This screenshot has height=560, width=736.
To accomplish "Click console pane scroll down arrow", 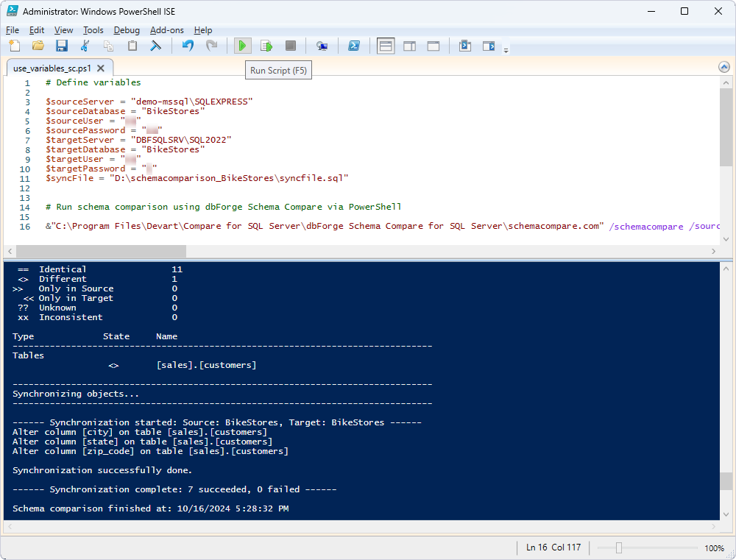I will [x=726, y=514].
